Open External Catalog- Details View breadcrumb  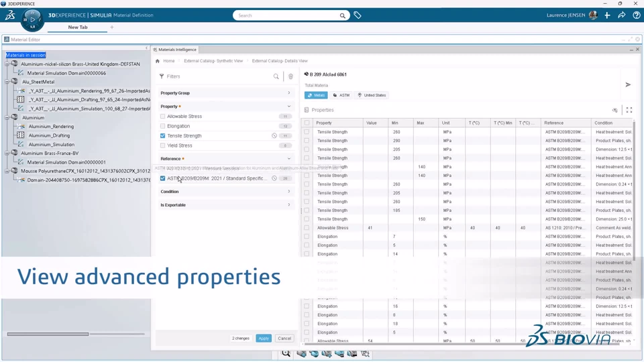280,61
